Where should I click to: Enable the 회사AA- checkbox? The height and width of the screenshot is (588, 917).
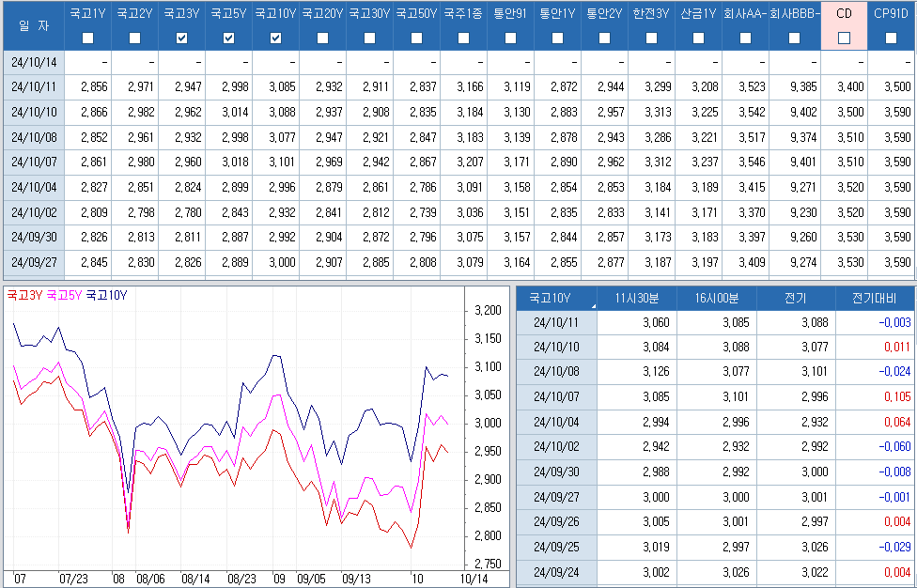745,39
